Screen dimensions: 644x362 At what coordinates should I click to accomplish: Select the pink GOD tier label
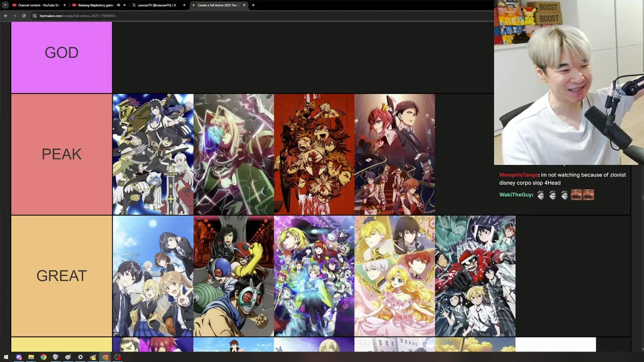tap(61, 57)
